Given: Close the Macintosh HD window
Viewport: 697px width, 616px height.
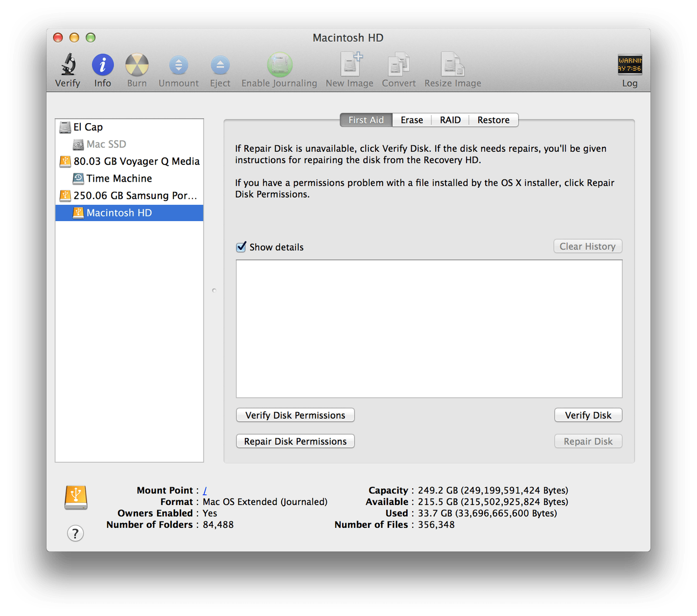Looking at the screenshot, I should tap(58, 38).
